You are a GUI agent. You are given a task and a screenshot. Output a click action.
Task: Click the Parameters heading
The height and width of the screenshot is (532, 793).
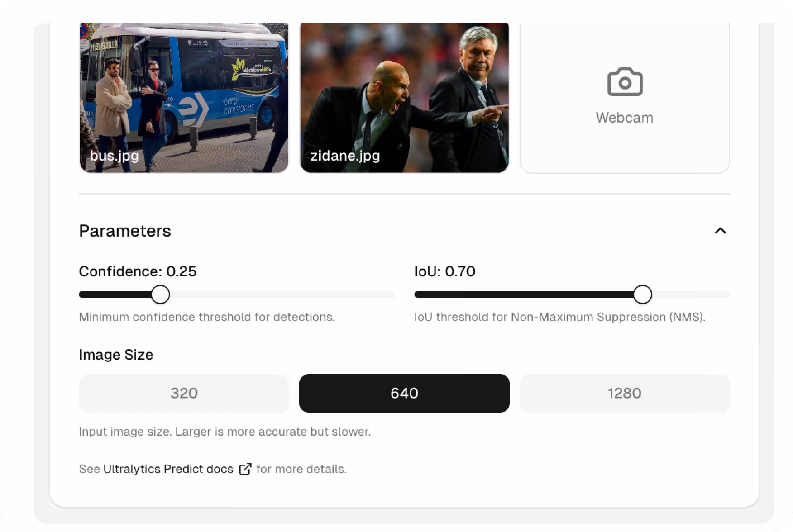[125, 231]
